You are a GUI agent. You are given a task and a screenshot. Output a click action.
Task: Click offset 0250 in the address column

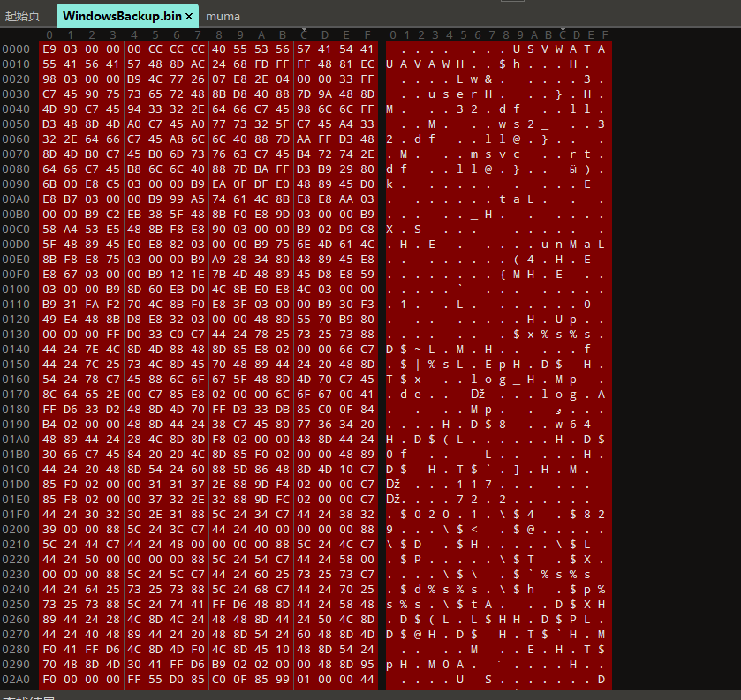click(x=16, y=605)
